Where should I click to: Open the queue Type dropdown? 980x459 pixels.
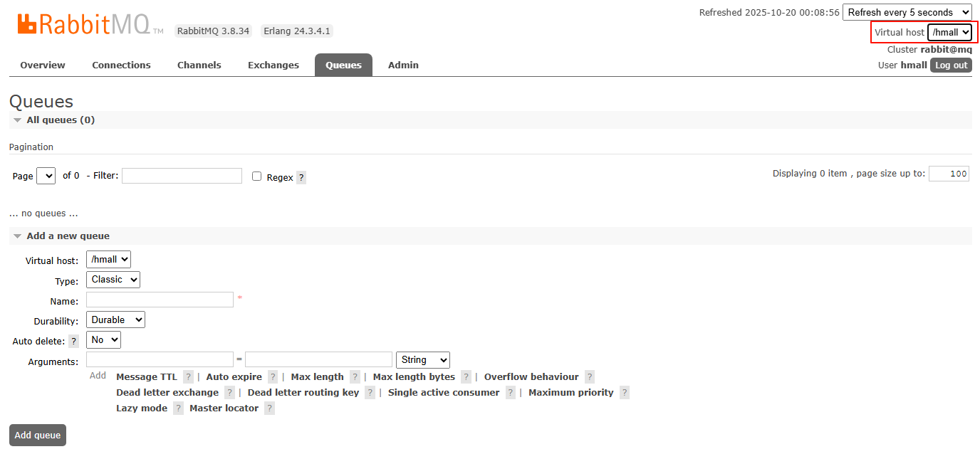click(x=113, y=280)
